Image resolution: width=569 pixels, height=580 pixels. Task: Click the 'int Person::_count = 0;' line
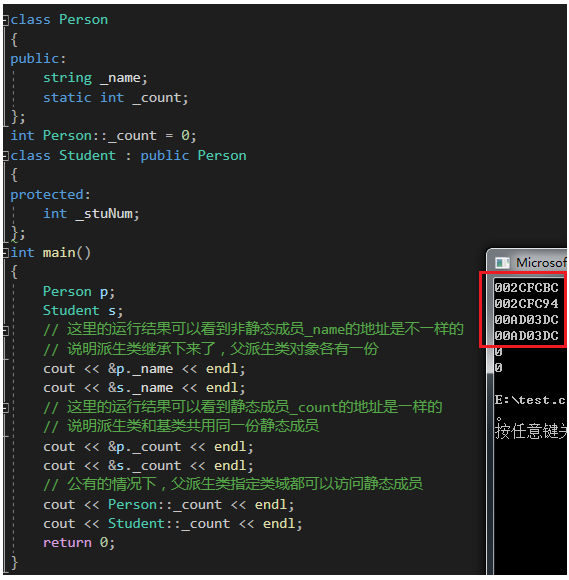coord(103,136)
